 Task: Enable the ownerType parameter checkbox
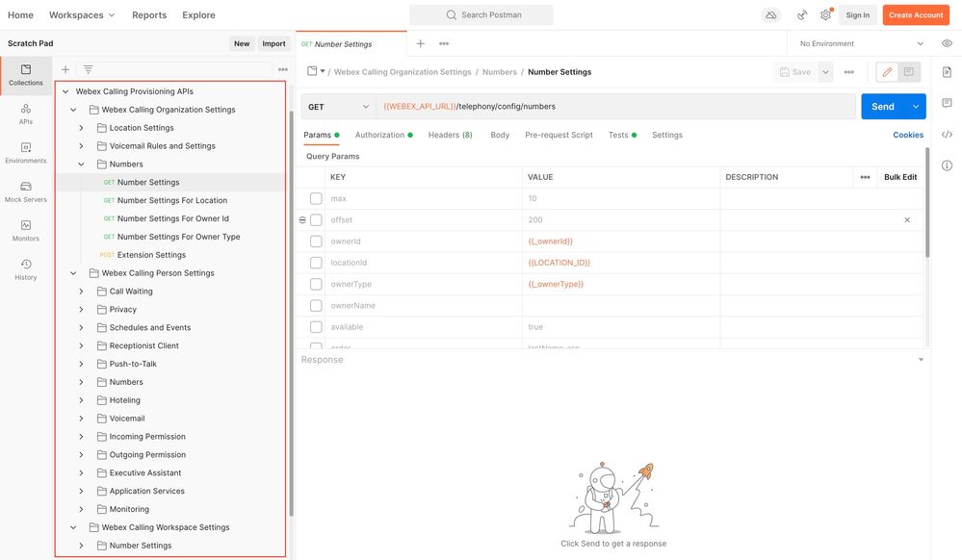coord(316,284)
